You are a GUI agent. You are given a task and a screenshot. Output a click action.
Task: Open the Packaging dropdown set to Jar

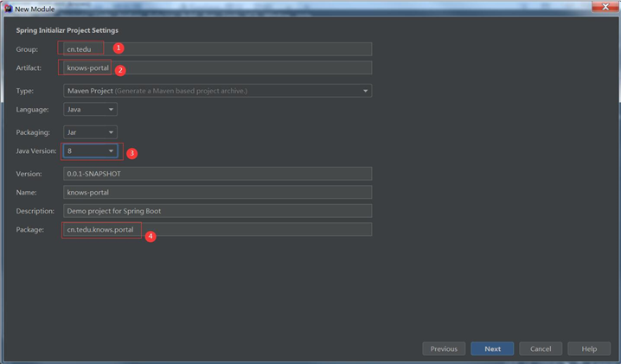pos(90,132)
